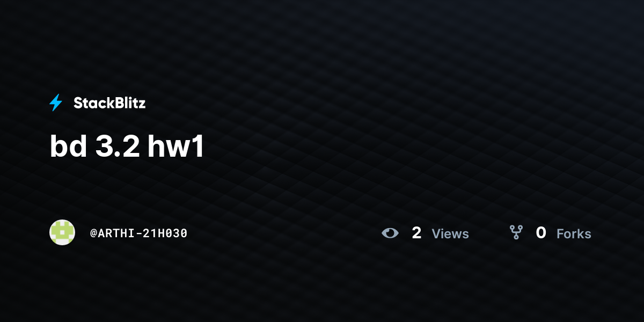Screen dimensions: 644x322
Task: Click the view count number 2
Action: (416, 233)
